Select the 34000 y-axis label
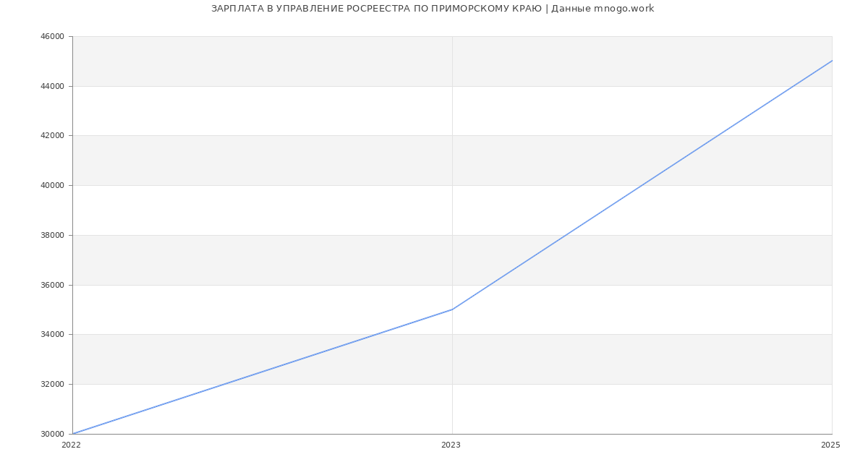The width and height of the screenshot is (868, 470). point(52,334)
